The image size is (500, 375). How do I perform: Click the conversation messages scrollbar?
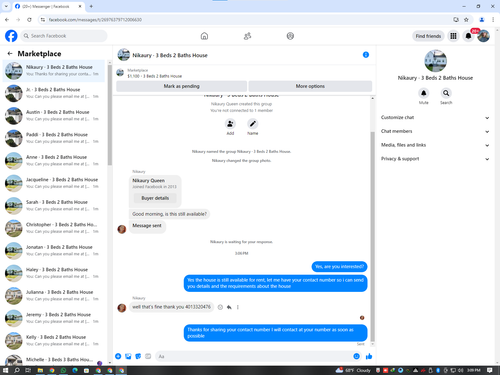(x=372, y=237)
